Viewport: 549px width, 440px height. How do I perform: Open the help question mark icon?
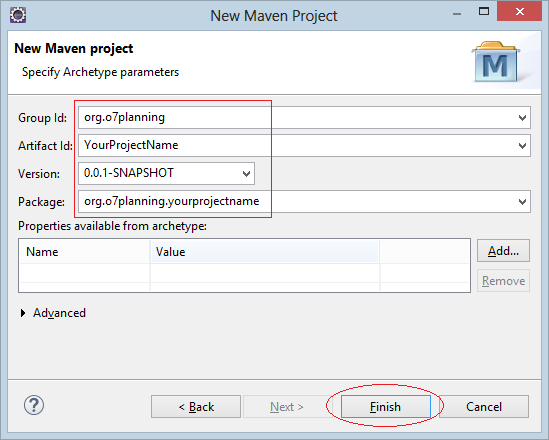coord(34,405)
